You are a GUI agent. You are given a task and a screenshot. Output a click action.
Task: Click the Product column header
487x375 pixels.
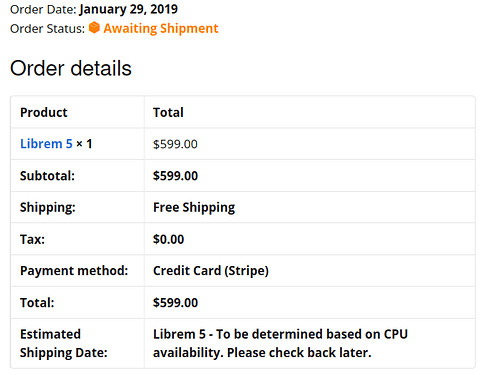point(44,113)
